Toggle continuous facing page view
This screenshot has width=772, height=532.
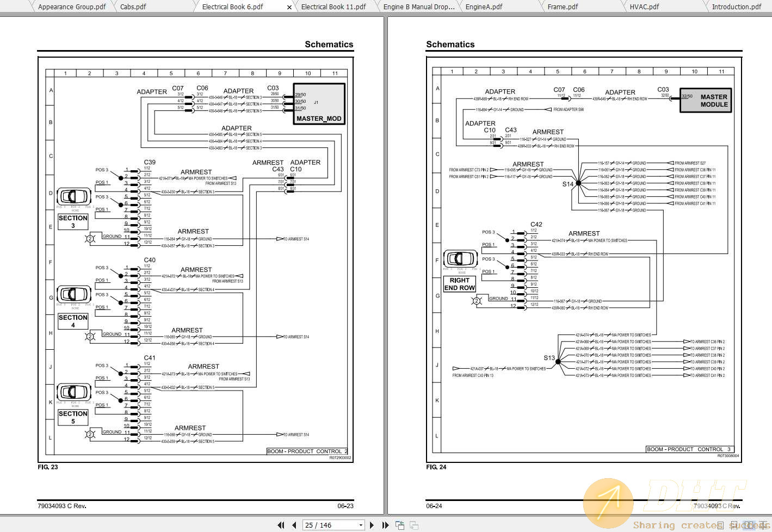click(763, 525)
